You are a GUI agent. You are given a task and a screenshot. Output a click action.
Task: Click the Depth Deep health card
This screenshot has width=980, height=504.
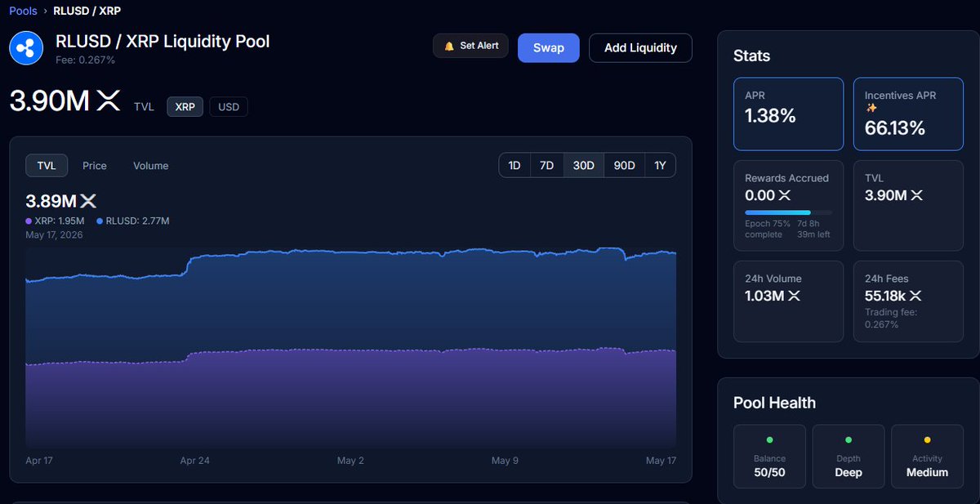[849, 457]
